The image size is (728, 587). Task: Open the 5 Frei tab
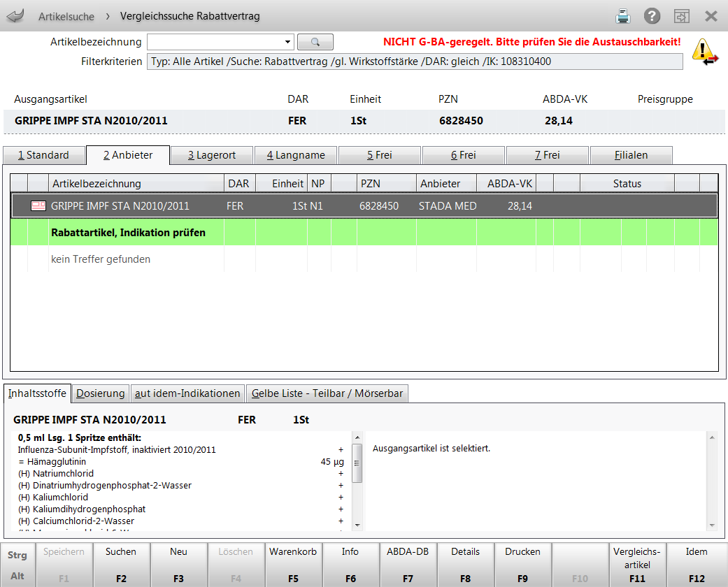pyautogui.click(x=379, y=155)
